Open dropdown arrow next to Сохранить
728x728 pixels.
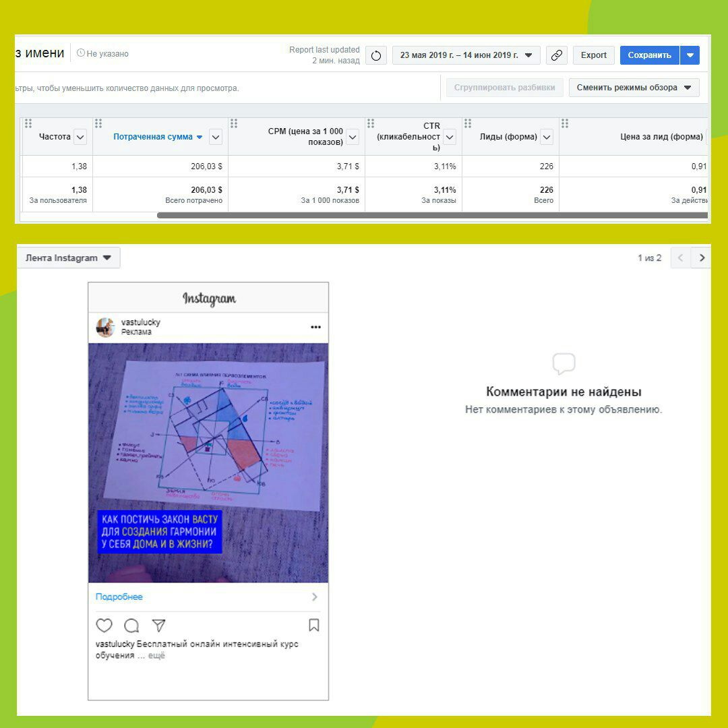[x=690, y=55]
